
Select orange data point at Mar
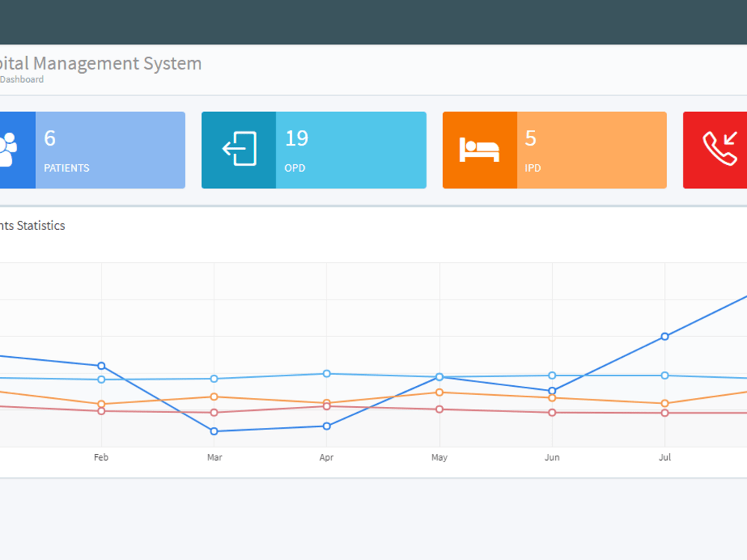coord(214,396)
